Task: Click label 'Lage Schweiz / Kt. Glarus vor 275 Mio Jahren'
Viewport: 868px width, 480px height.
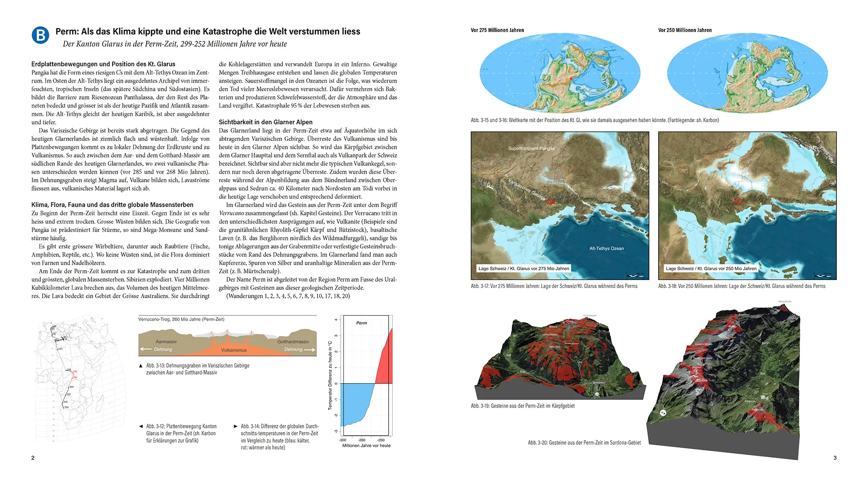Action: point(523,268)
